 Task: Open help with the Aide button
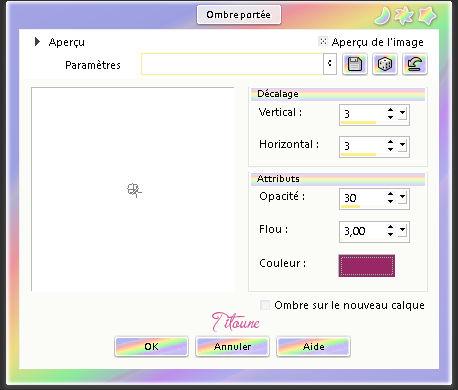point(313,347)
